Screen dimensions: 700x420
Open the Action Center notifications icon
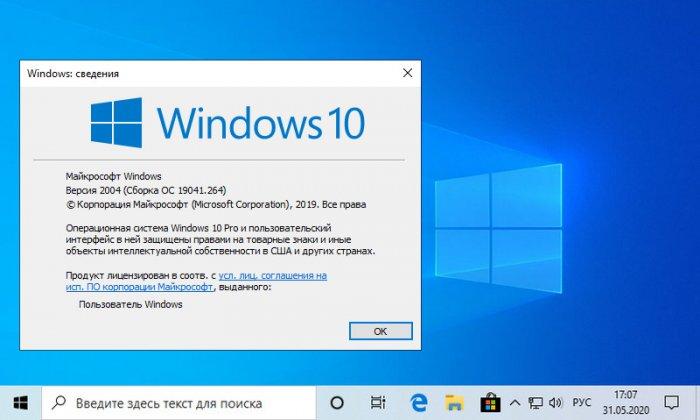[671, 403]
